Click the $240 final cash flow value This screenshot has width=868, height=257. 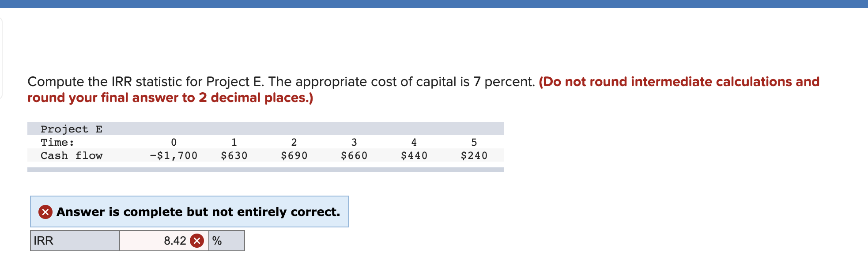[474, 155]
